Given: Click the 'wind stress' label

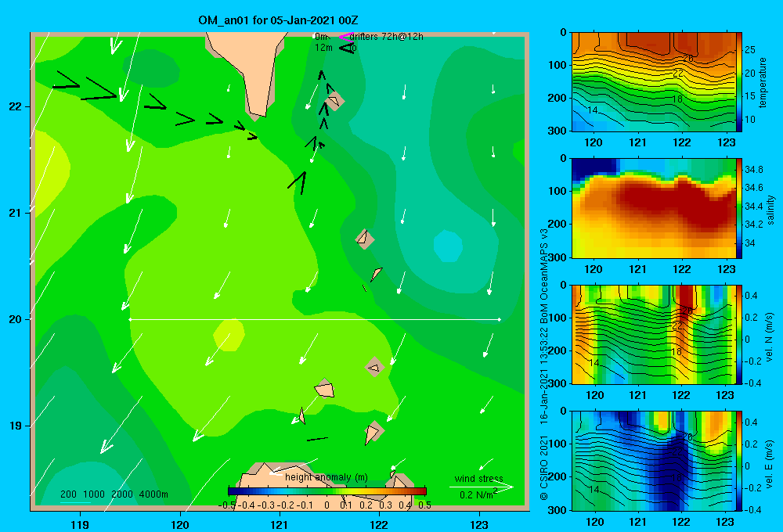Looking at the screenshot, I should (x=479, y=478).
